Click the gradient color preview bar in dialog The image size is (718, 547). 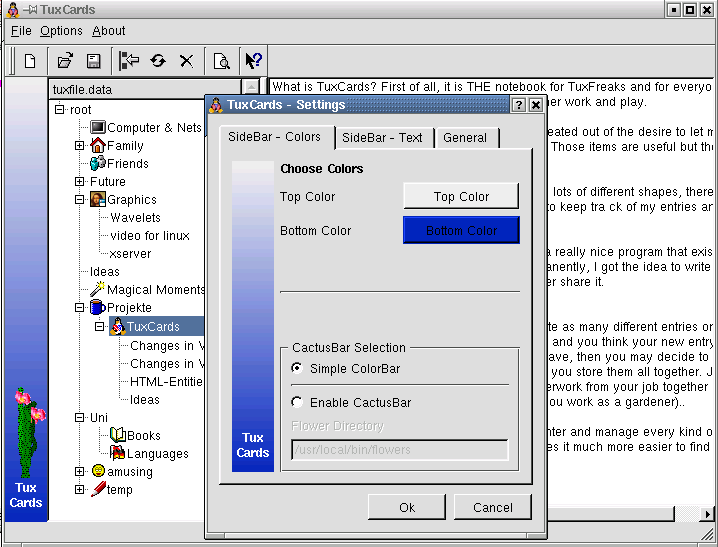tap(253, 316)
